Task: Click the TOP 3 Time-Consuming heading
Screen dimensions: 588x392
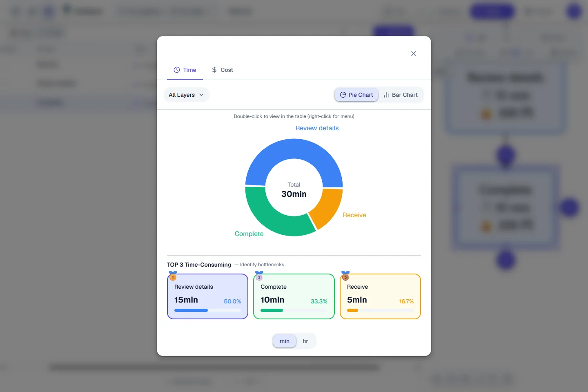Action: (x=199, y=265)
